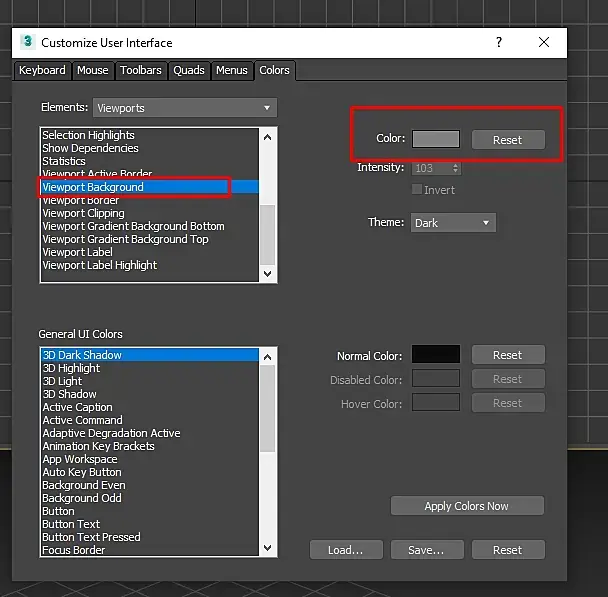
Task: Select Button item in UI colors list
Action: coord(150,511)
